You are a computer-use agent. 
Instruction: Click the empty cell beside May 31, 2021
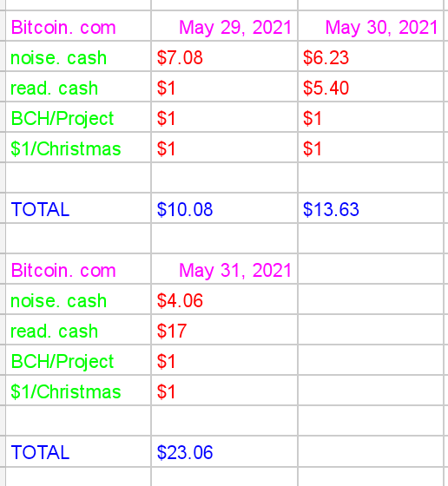(x=371, y=269)
